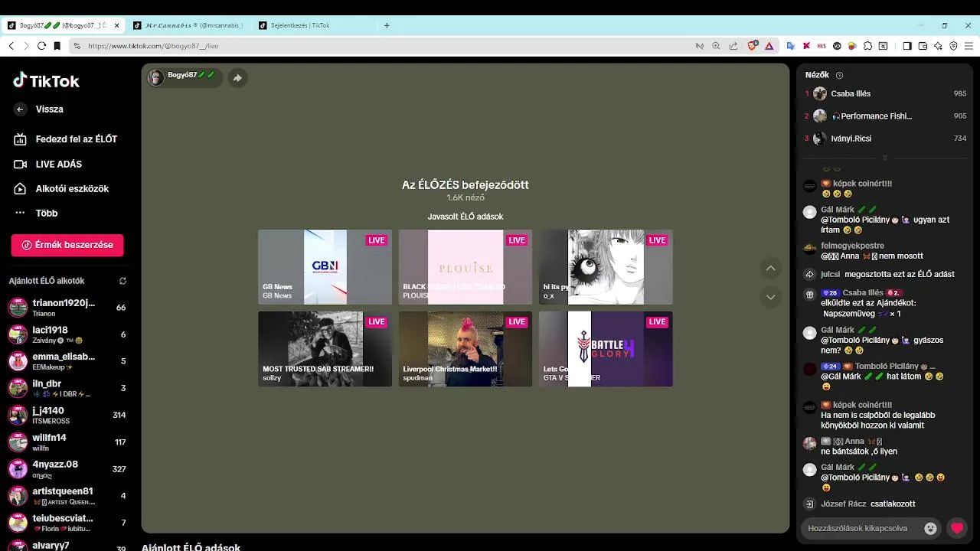Viewport: 980px width, 551px height.
Task: Go back with the Vissza arrow
Action: point(20,109)
